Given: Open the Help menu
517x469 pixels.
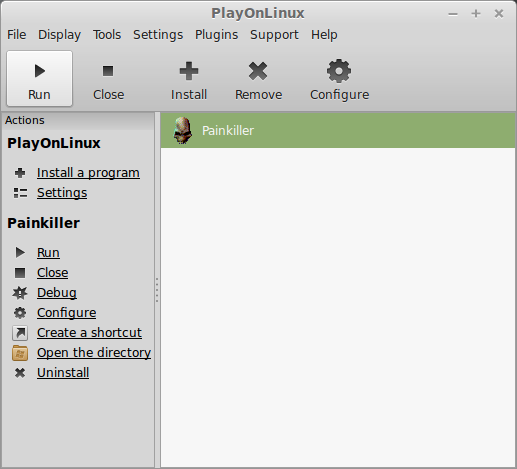Looking at the screenshot, I should coord(324,35).
